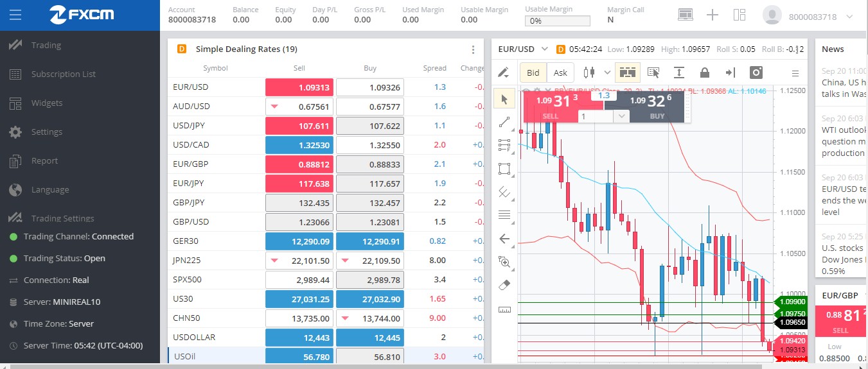Click the GER30 Buy price 12,290.91
This screenshot has width=868, height=369.
tap(369, 241)
